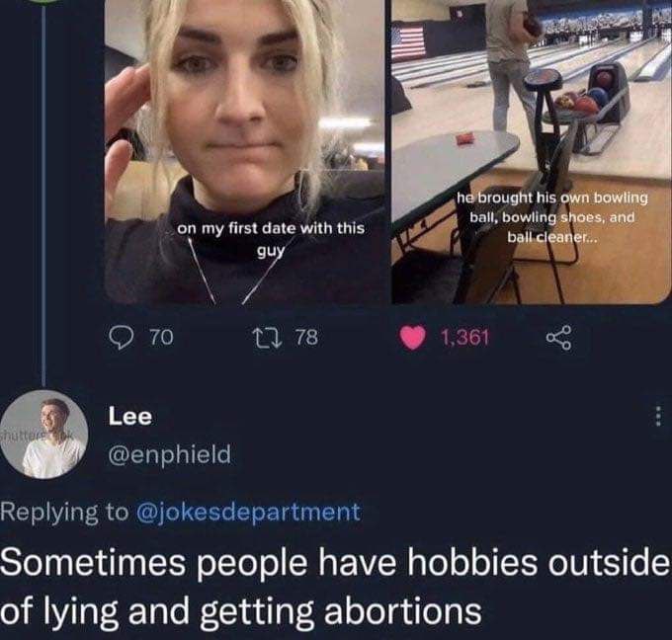Open the @enphield handle
The height and width of the screenshot is (640, 672).
pyautogui.click(x=170, y=454)
